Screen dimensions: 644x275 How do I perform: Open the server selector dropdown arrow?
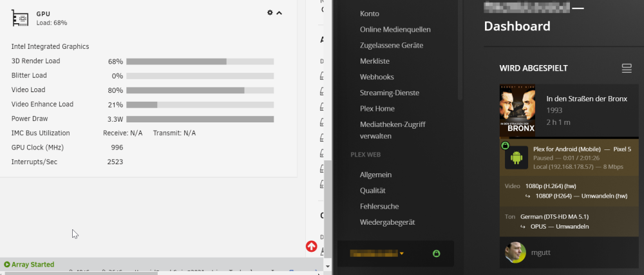point(402,254)
